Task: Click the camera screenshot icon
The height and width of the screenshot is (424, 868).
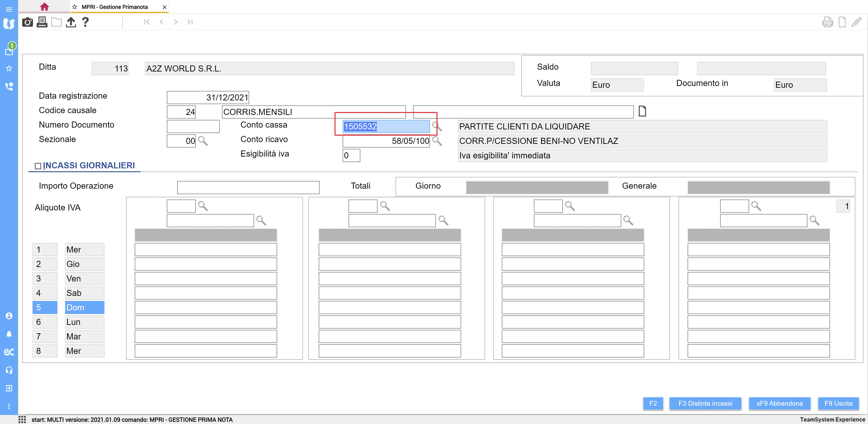Action: click(x=27, y=22)
